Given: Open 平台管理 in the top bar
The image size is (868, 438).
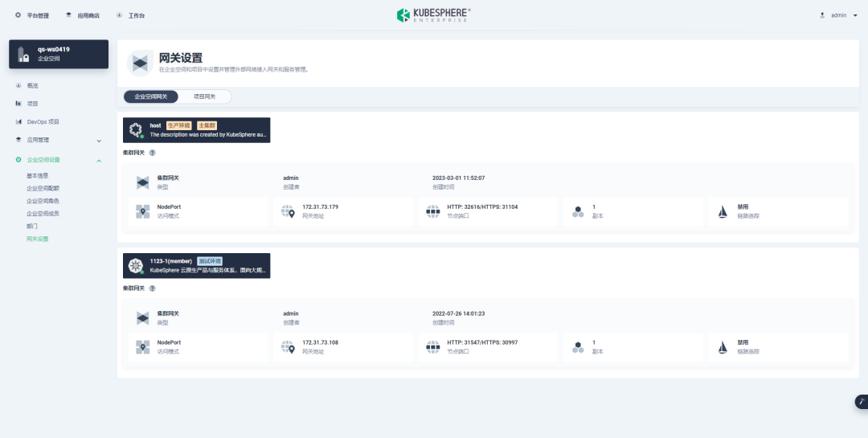Looking at the screenshot, I should click(32, 15).
